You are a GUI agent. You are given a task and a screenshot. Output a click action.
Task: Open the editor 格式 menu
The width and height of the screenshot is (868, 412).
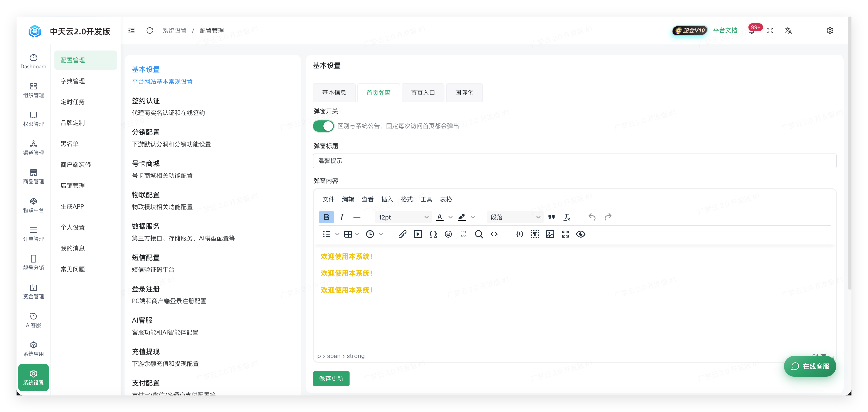coord(406,199)
